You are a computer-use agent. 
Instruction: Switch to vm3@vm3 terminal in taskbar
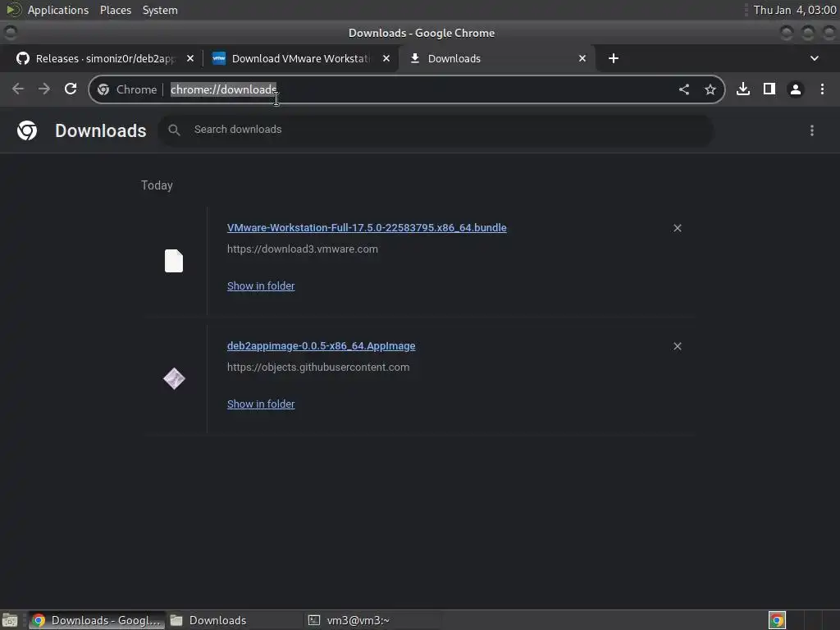pyautogui.click(x=373, y=620)
